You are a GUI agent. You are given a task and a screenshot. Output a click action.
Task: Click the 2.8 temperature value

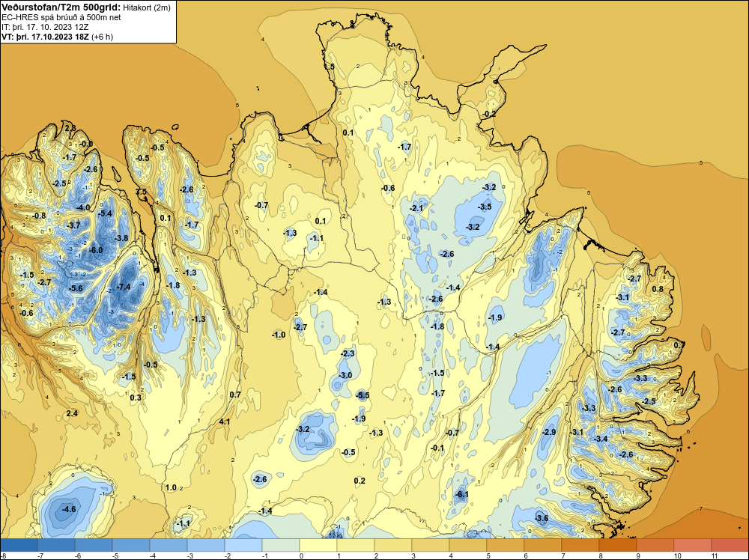70,128
